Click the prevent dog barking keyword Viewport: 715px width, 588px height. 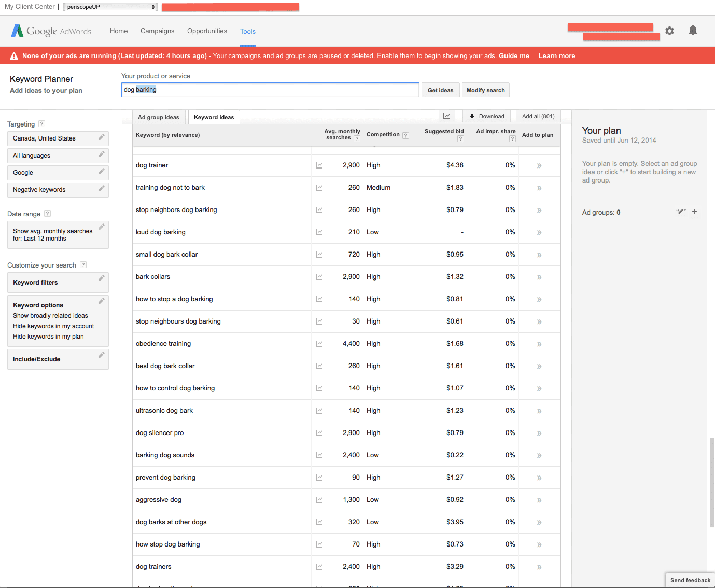165,478
